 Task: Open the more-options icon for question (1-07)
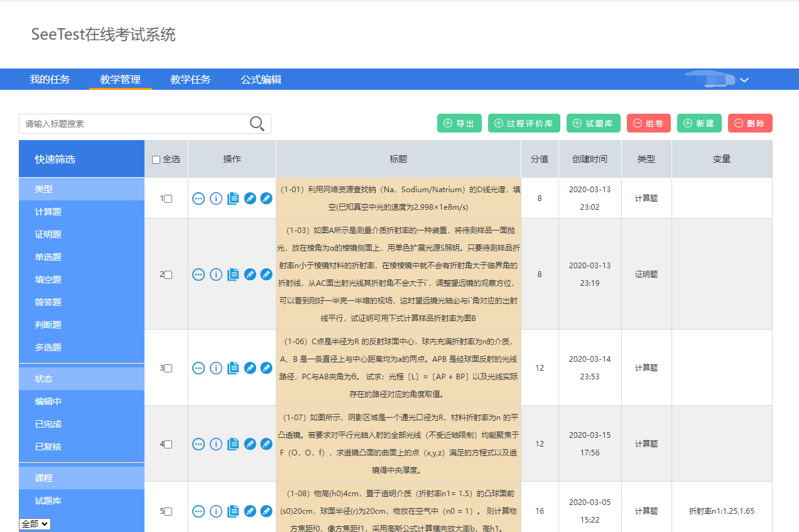[198, 444]
